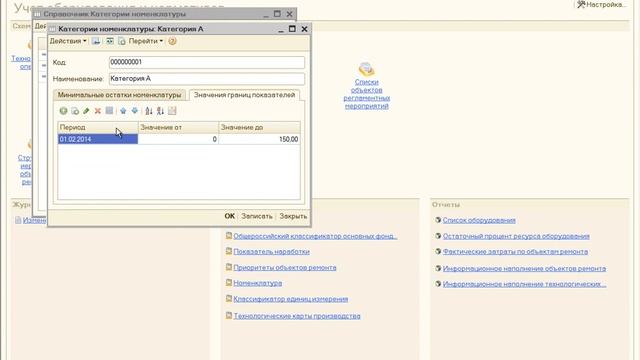Click the Списки объектов регламентных мероприятий icon

(366, 69)
